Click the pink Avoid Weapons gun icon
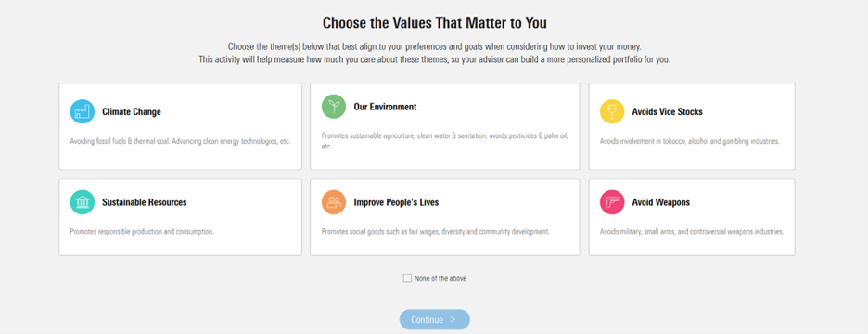Image resolution: width=868 pixels, height=334 pixels. coord(612,202)
